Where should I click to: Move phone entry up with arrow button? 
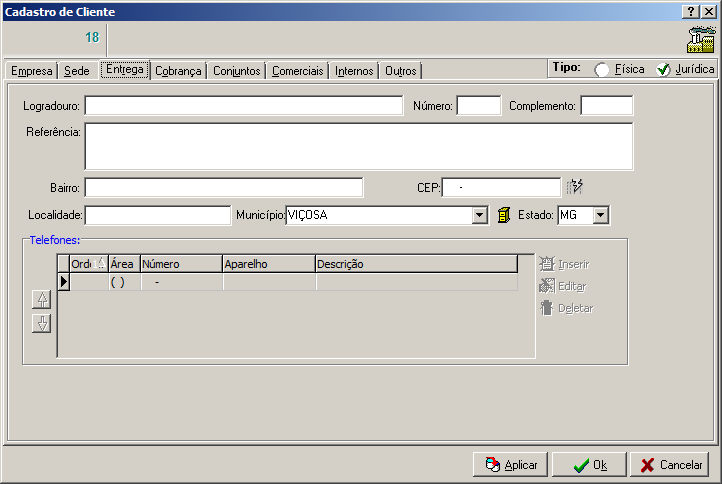coord(41,299)
